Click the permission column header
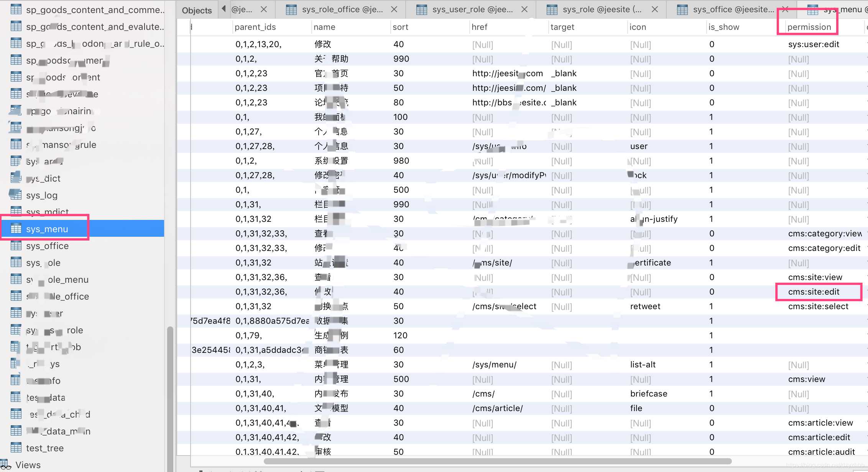The width and height of the screenshot is (868, 472). tap(824, 27)
